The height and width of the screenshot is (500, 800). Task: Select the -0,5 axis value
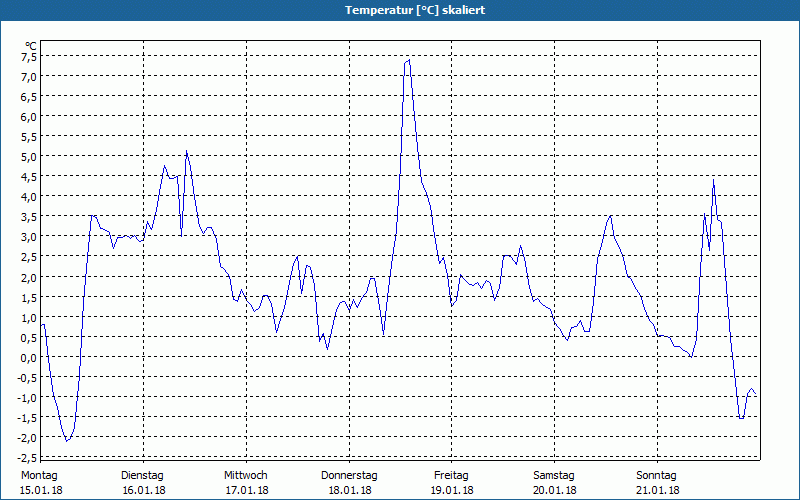pos(27,378)
